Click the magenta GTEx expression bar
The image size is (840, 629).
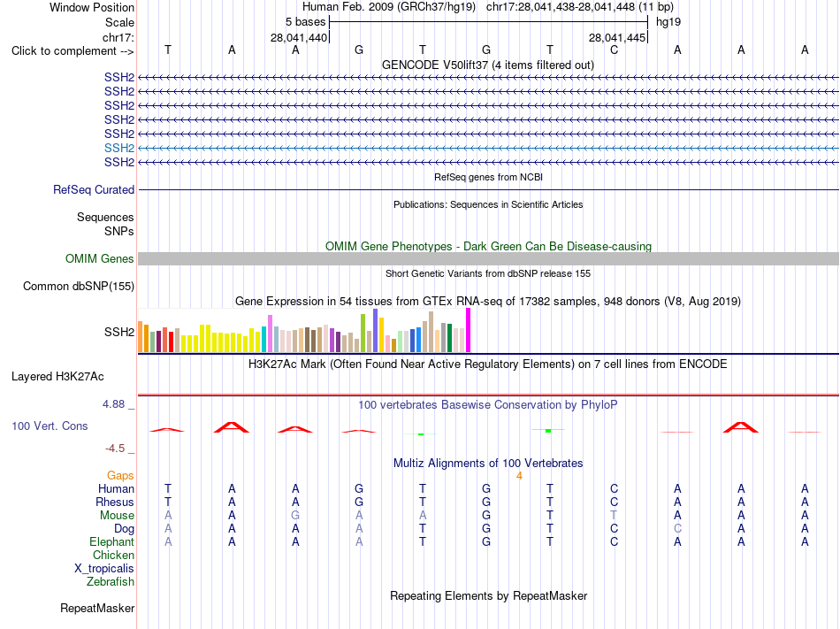click(x=469, y=330)
